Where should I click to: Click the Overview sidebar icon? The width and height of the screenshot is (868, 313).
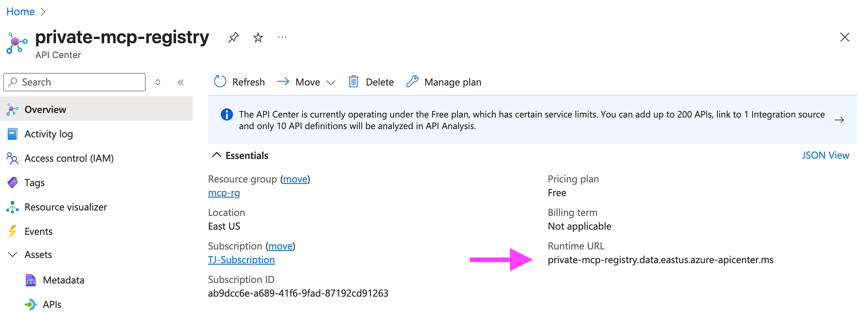point(13,110)
